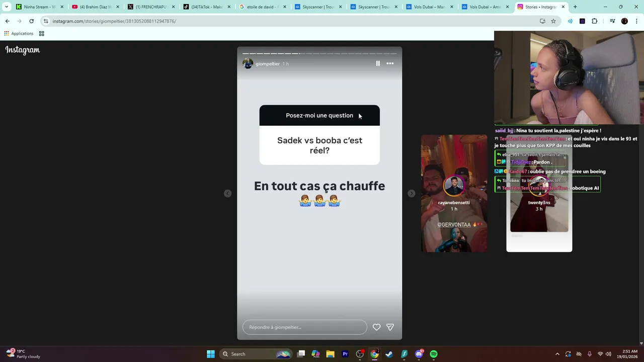
Task: Open Applications bookmarks shortcut
Action: coord(19,34)
